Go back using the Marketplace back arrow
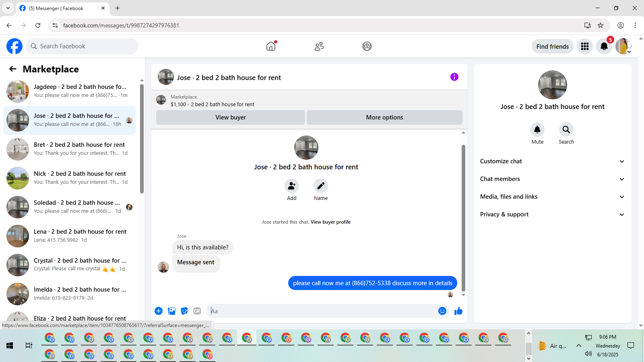Viewport: 644px width, 362px height. pyautogui.click(x=13, y=69)
